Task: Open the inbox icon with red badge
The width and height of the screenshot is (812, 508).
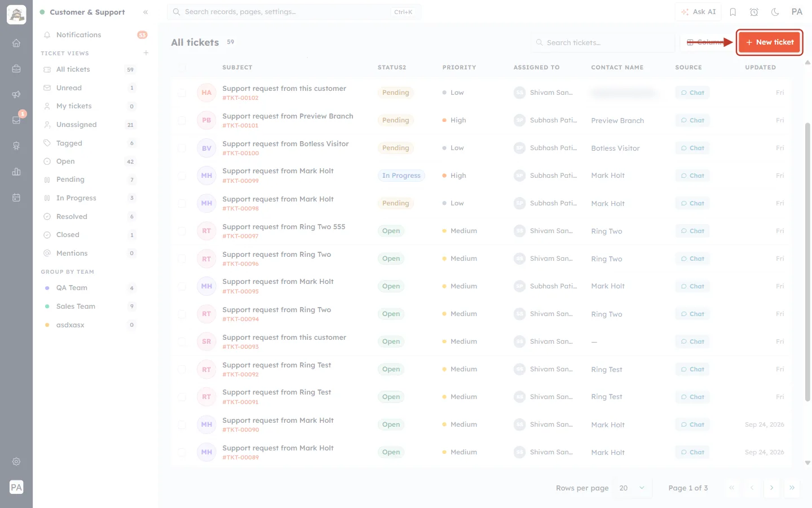Action: tap(16, 120)
